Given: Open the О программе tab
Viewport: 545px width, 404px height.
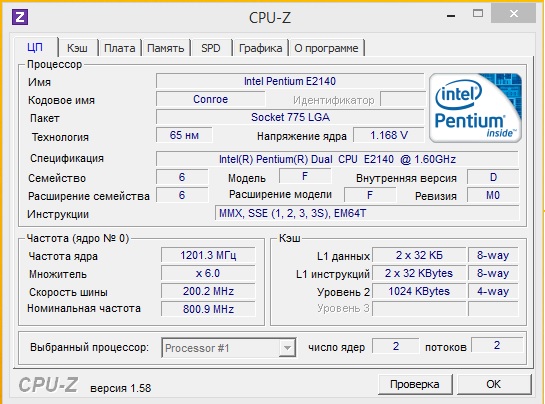Looking at the screenshot, I should [326, 48].
